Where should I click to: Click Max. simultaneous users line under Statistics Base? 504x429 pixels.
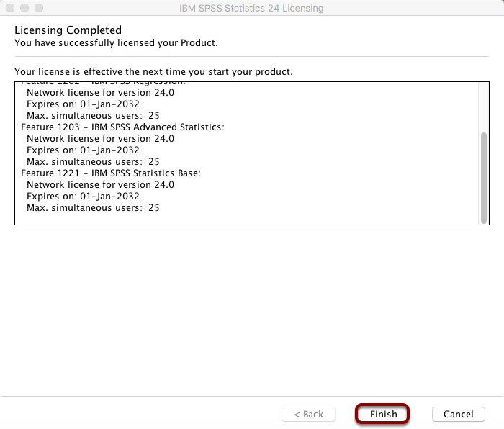click(x=93, y=207)
